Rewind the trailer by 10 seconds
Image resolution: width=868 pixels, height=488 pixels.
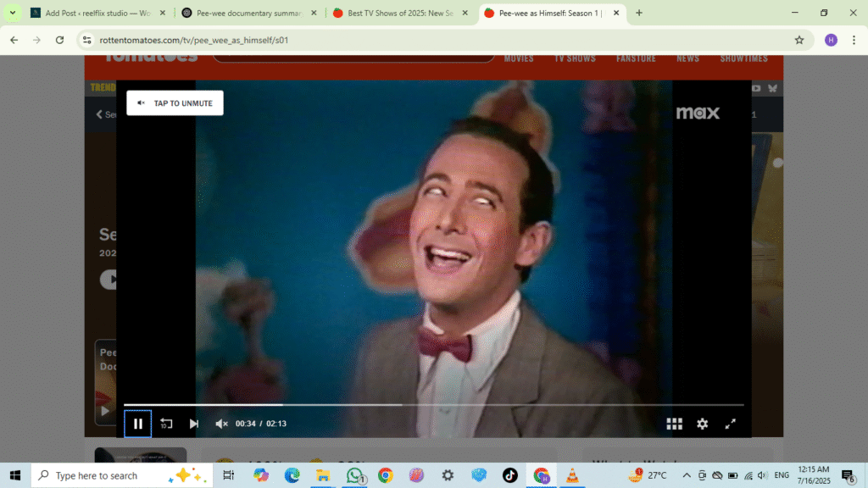(x=166, y=424)
